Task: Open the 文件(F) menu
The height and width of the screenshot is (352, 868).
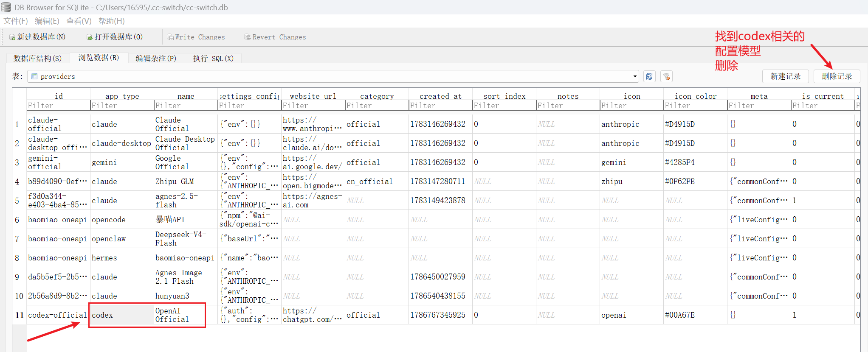Action: [x=16, y=21]
